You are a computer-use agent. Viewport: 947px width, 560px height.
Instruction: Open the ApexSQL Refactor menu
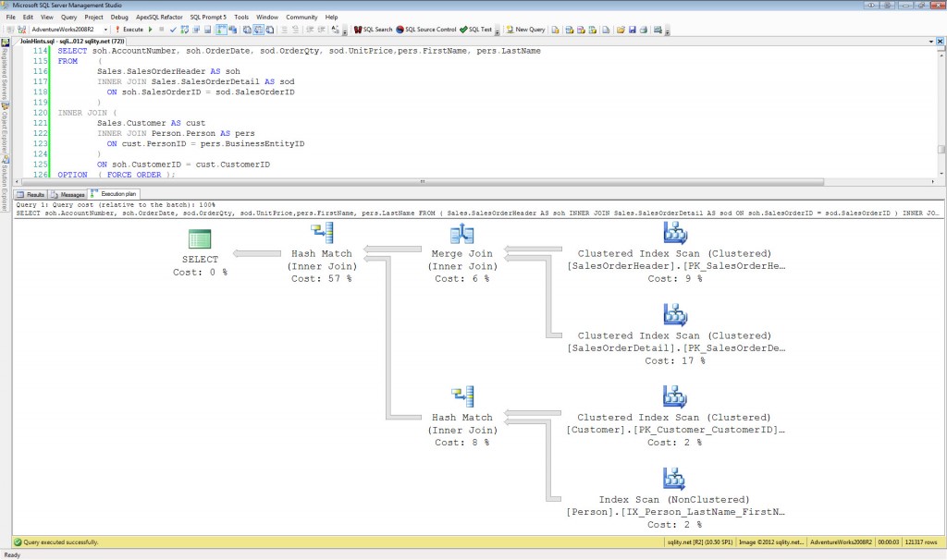click(158, 17)
